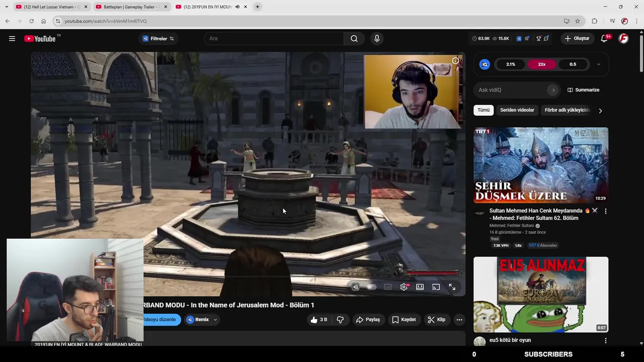
Task: View site information icon in address bar
Action: [58, 21]
